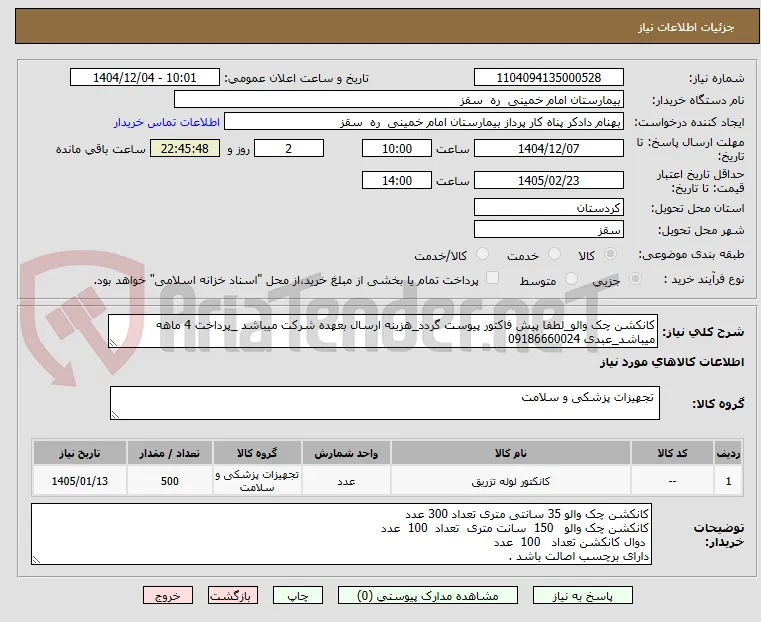Click the announcement date field 1404/12/04 - 10:01
761x622 pixels.
(145, 78)
